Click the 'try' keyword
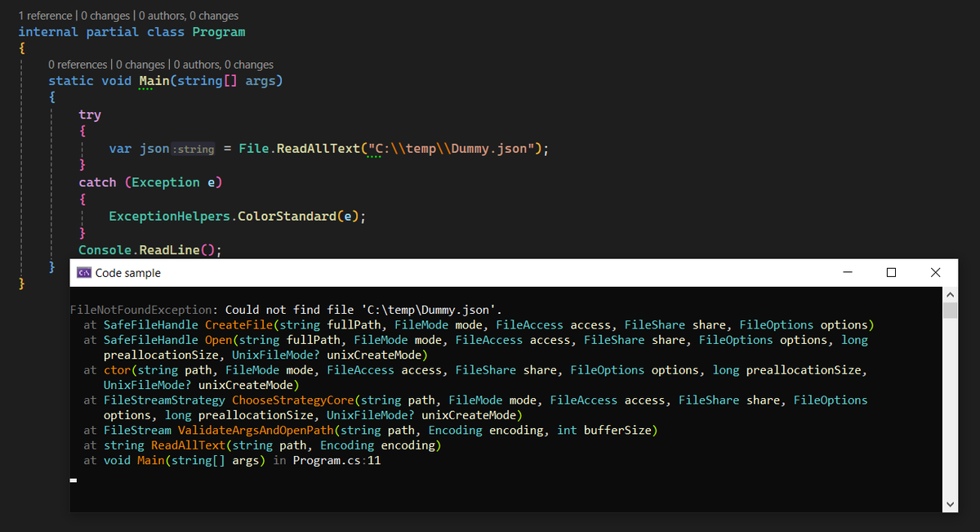The image size is (980, 532). click(90, 115)
